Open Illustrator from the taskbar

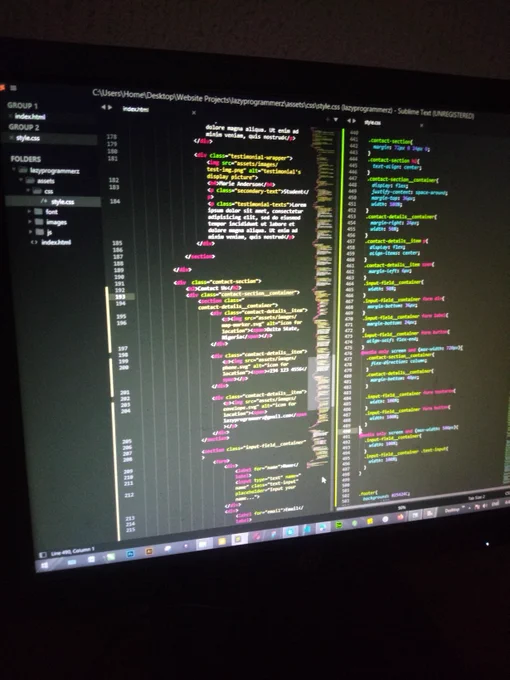[x=149, y=551]
